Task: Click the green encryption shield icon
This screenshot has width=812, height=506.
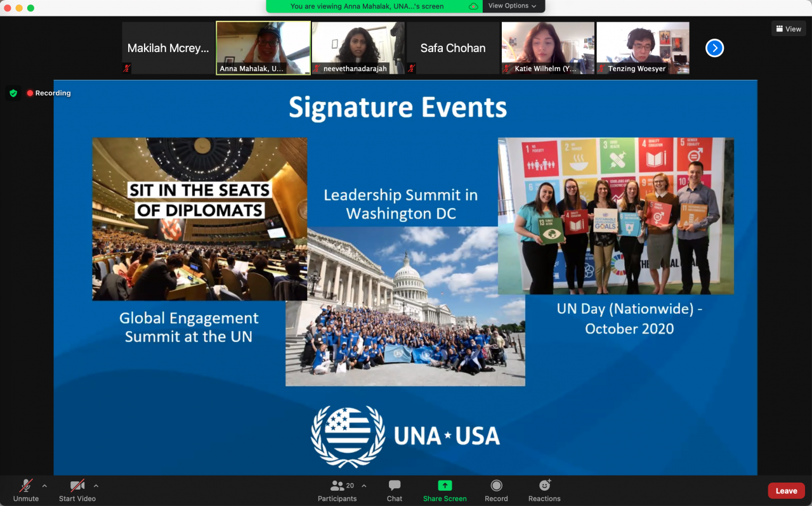Action: (13, 93)
